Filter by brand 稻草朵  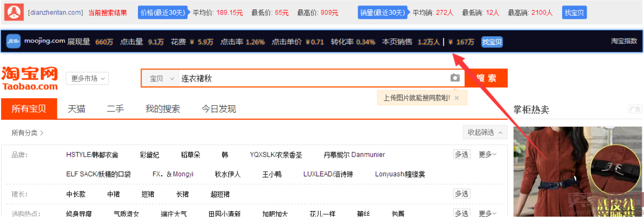coord(191,155)
